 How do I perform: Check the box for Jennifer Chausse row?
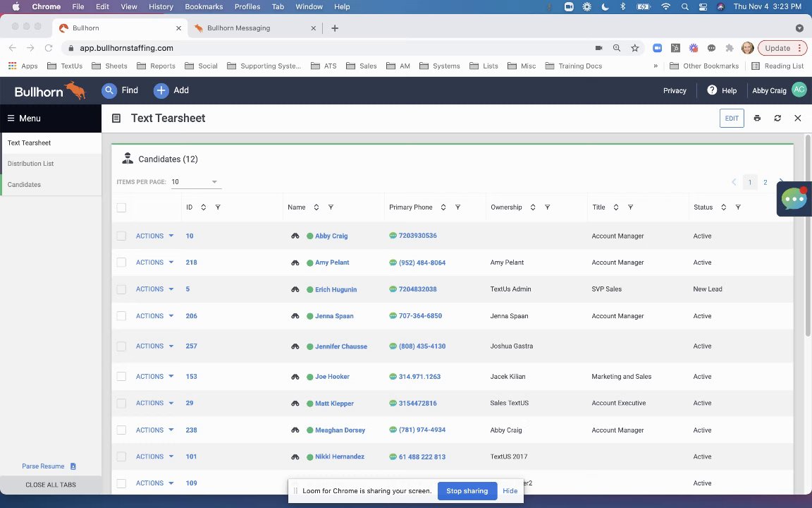coord(121,346)
